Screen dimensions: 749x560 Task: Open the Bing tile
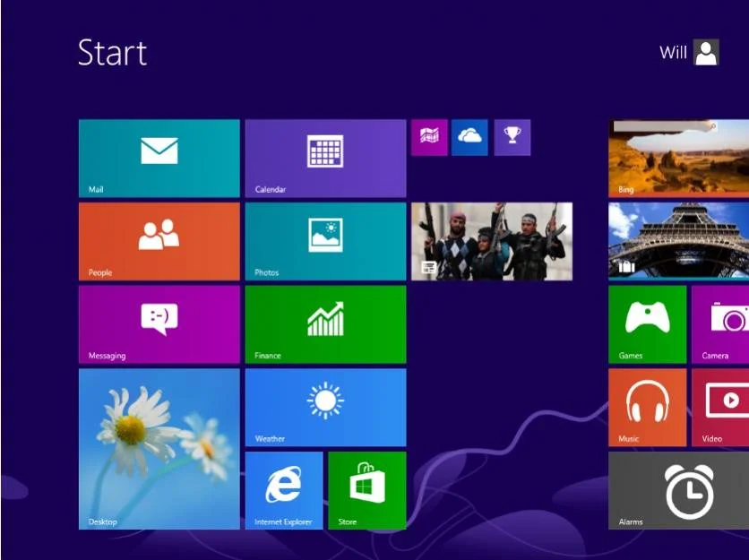679,159
